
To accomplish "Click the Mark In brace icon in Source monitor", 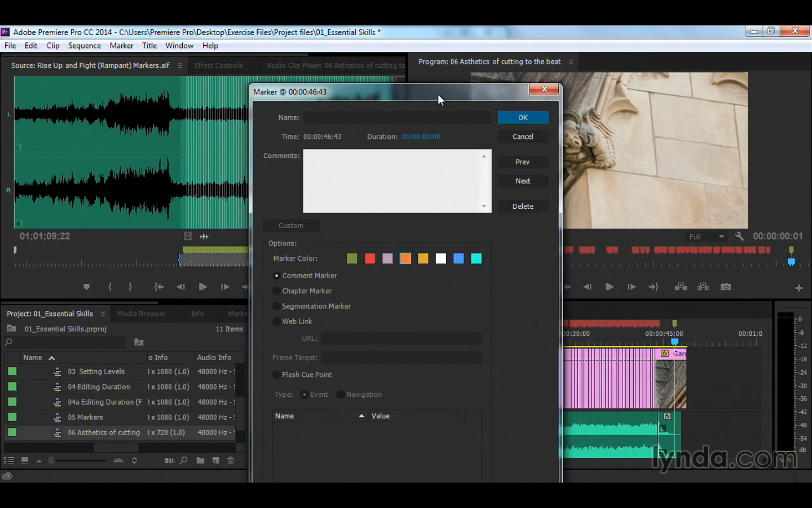I will 110,287.
